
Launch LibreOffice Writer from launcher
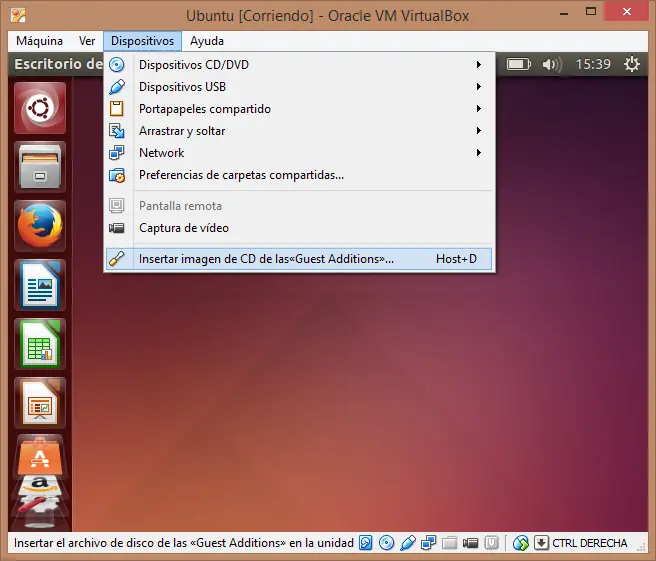pyautogui.click(x=40, y=285)
